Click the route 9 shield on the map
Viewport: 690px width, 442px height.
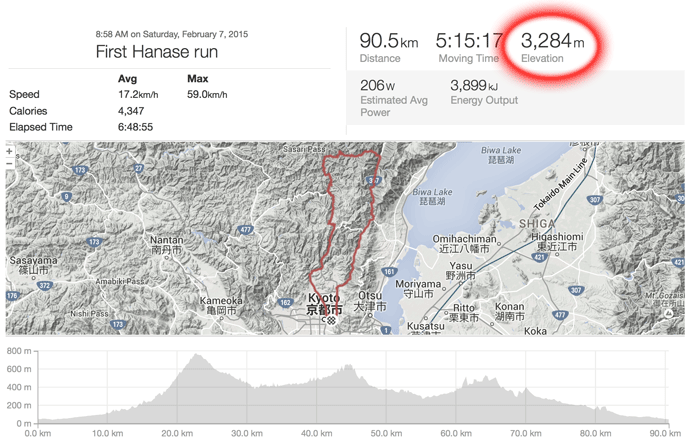66,197
